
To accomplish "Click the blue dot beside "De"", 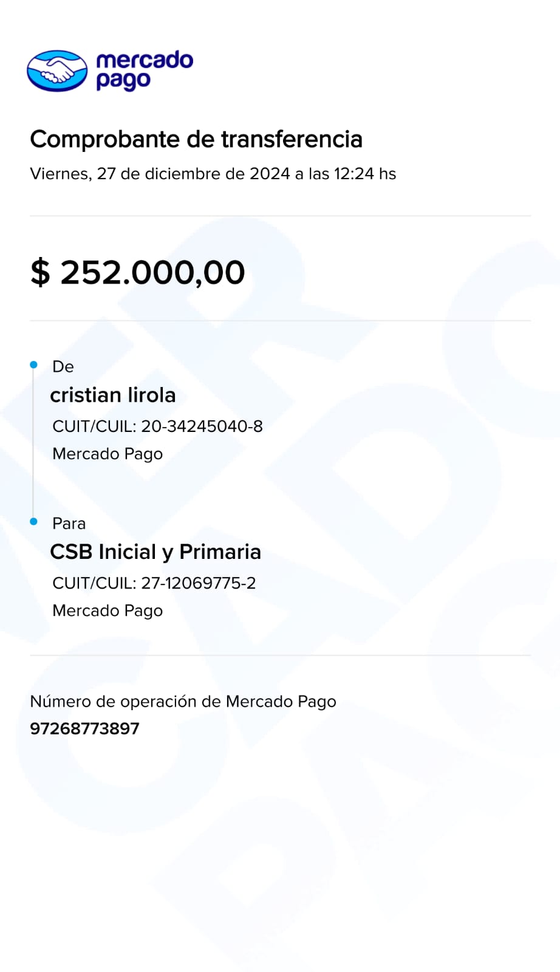I will coord(34,364).
